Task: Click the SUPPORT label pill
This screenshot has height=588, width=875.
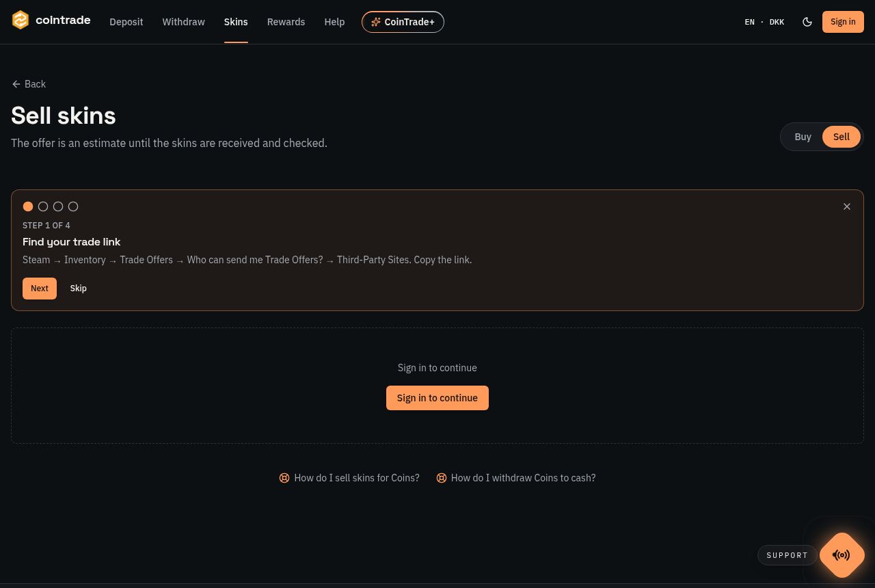Action: [787, 555]
